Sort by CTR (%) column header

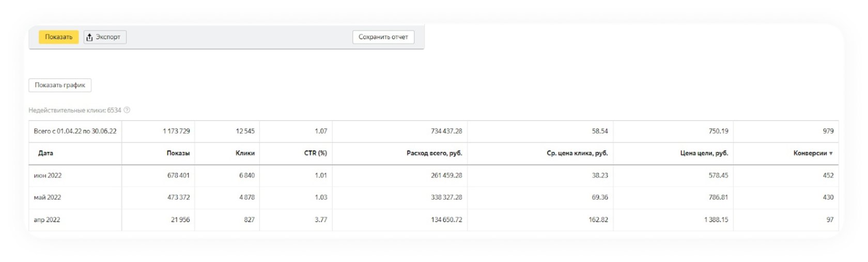coord(315,153)
